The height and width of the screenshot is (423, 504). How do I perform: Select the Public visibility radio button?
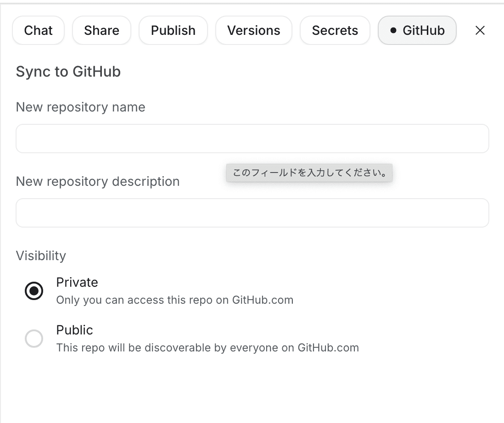pyautogui.click(x=34, y=338)
